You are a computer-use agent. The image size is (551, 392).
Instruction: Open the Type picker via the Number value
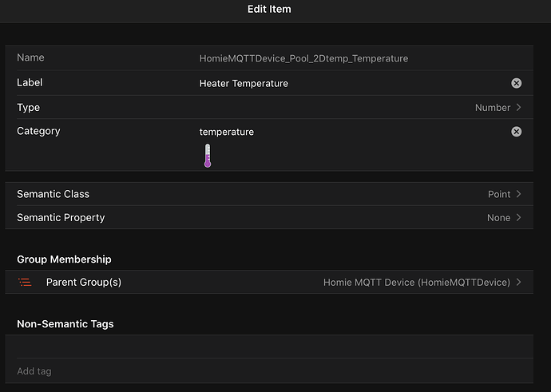tap(493, 108)
